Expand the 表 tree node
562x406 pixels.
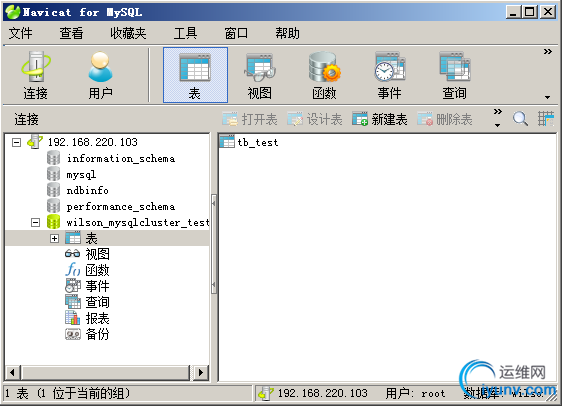point(54,238)
